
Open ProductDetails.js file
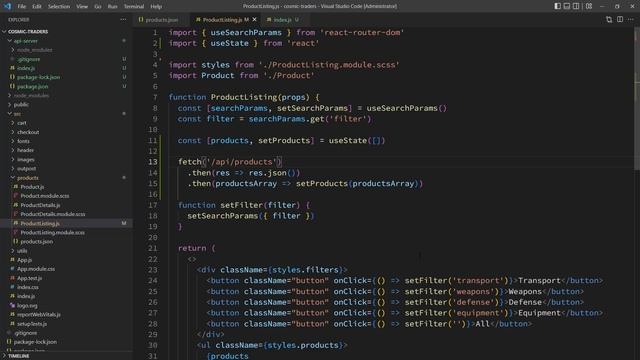coord(40,205)
